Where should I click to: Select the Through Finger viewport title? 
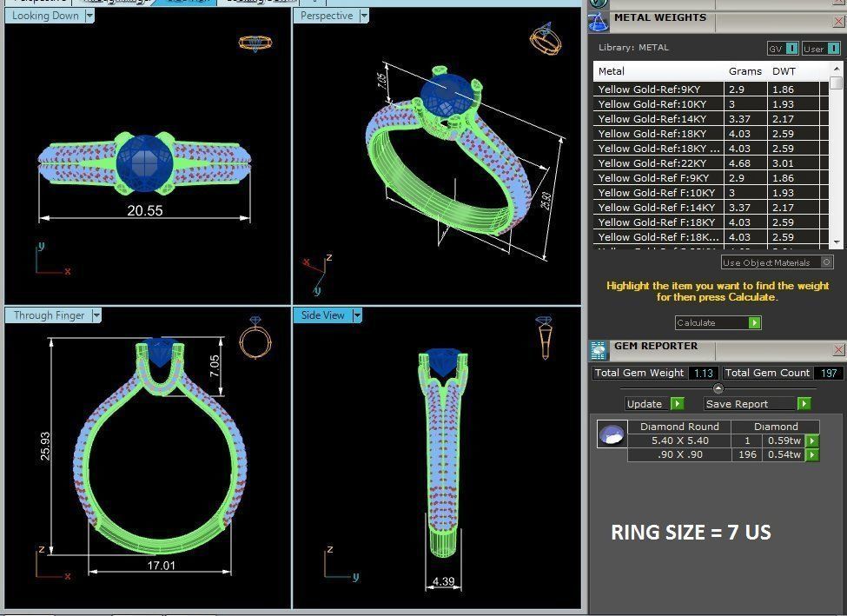(50, 315)
